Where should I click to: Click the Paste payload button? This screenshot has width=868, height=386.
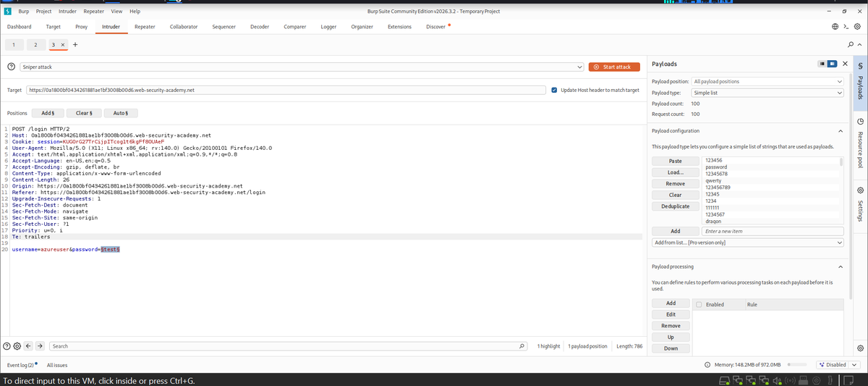676,161
